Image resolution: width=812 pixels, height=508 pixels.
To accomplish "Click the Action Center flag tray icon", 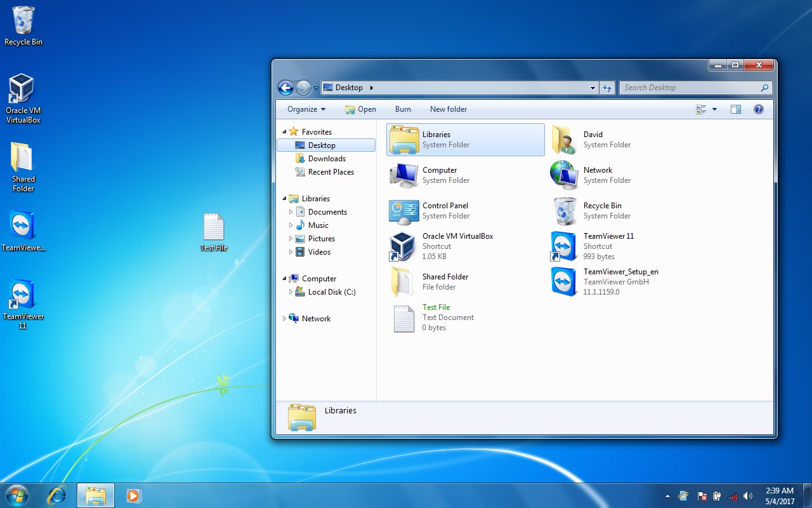I will (x=702, y=496).
